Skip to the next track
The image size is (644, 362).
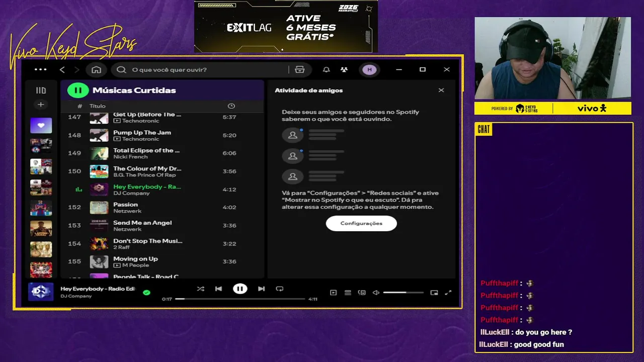point(261,289)
